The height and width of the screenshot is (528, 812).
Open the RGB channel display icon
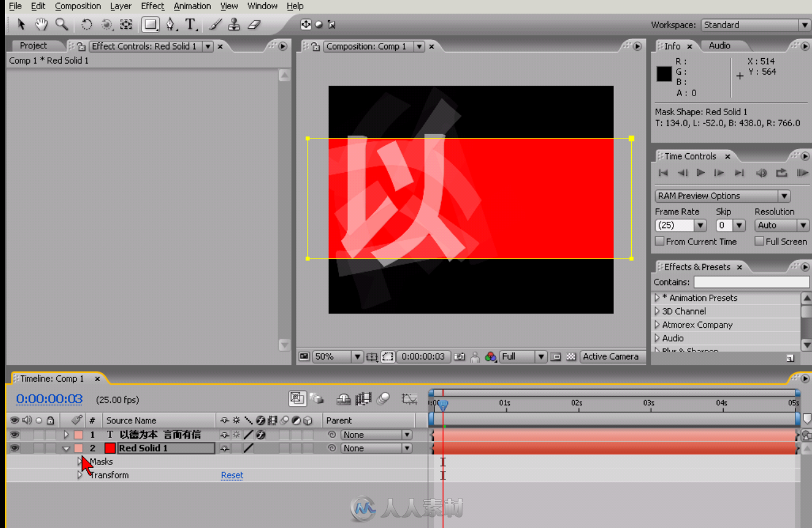(490, 356)
